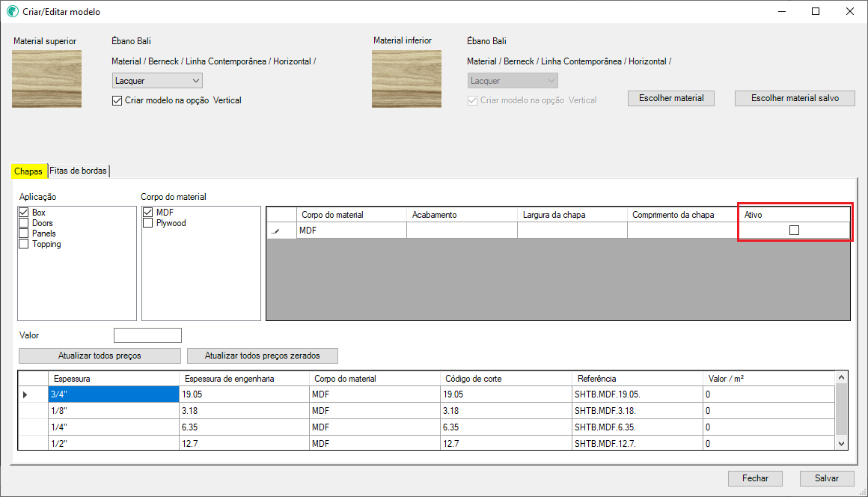868x497 pixels.
Task: Check the Doors application checkbox
Action: coord(24,223)
